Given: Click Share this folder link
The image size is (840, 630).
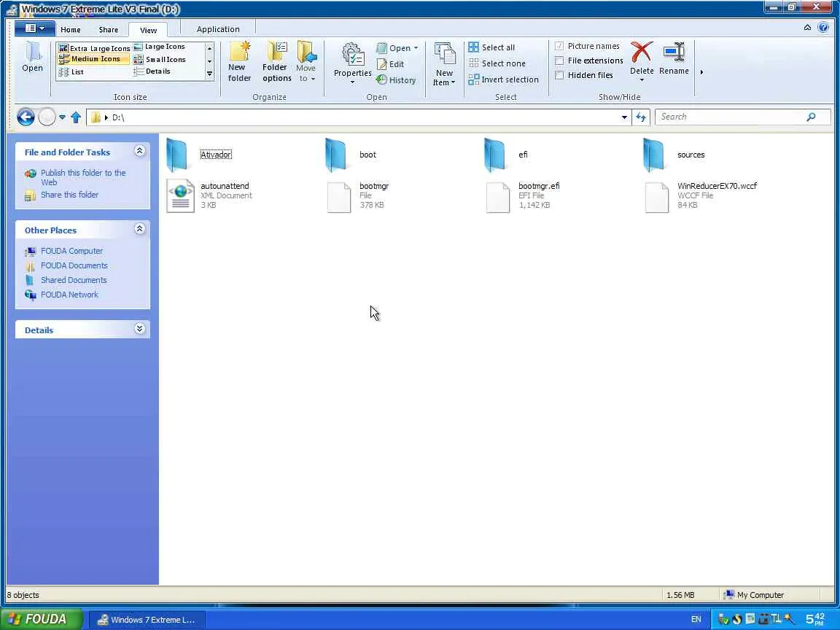Looking at the screenshot, I should click(70, 195).
